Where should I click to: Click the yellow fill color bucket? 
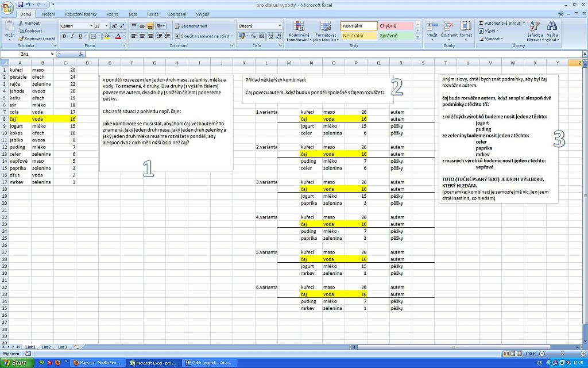tap(107, 36)
